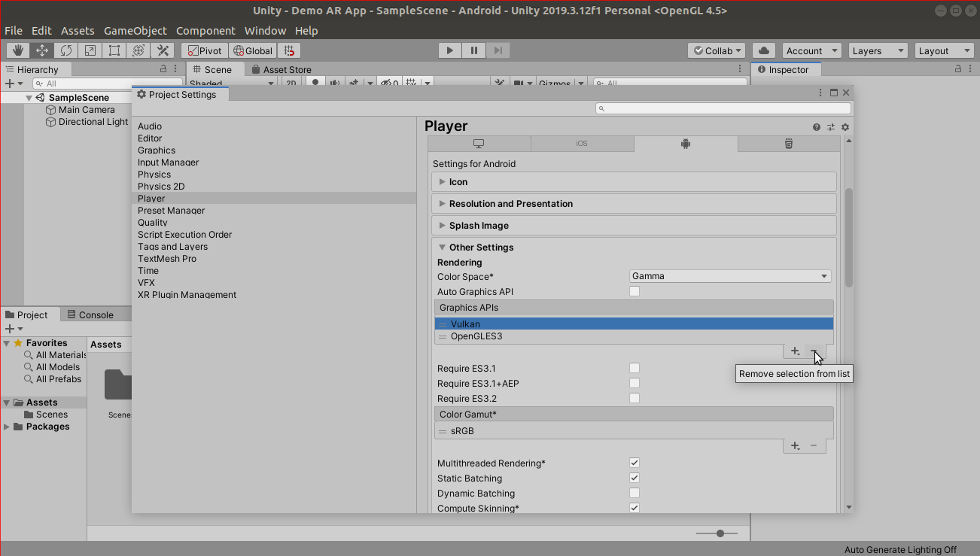Toggle Pivot handle position button
Screen dimensions: 980x556
[205, 50]
